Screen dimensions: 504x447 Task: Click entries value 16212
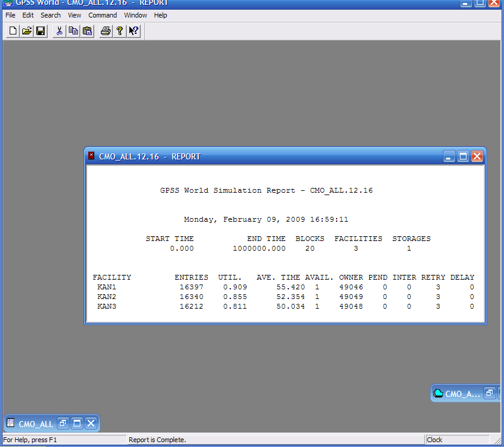point(191,306)
